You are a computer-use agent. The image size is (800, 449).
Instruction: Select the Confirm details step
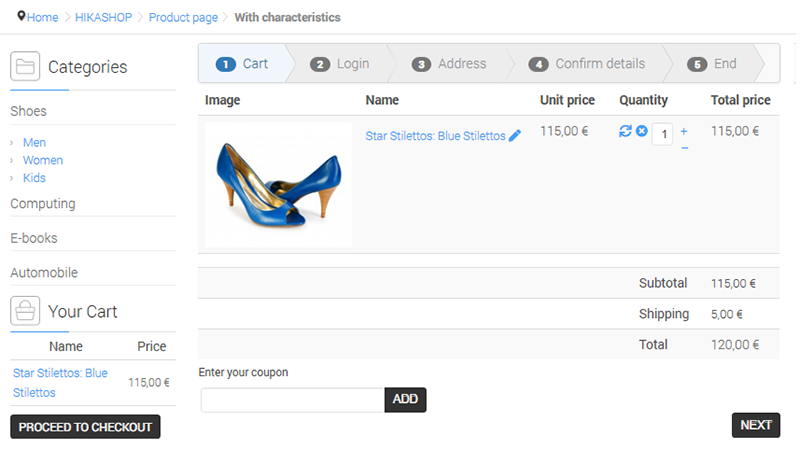[x=587, y=64]
